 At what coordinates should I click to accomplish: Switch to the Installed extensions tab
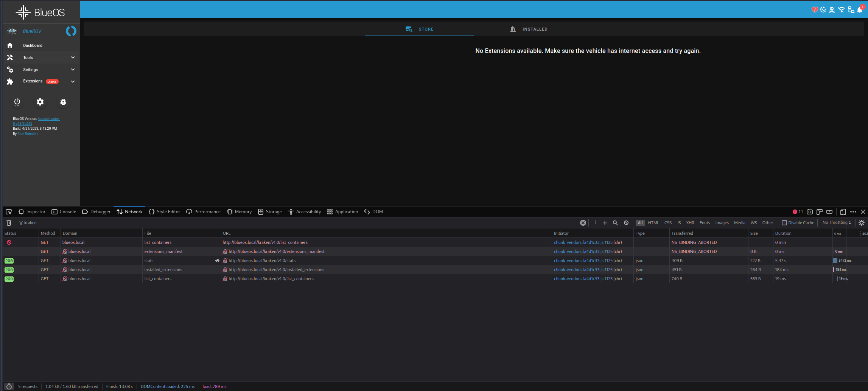[x=535, y=29]
